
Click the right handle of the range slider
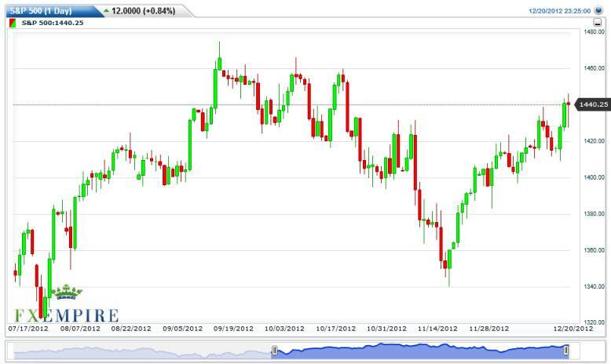[565, 351]
